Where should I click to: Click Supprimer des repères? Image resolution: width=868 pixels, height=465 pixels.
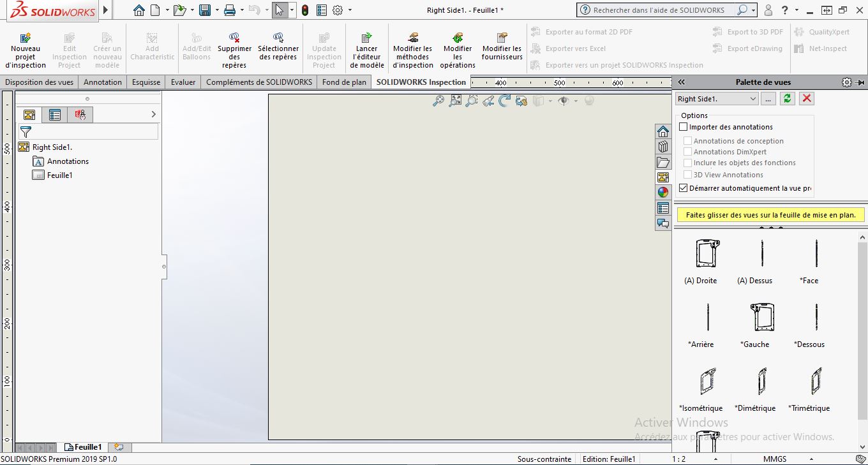pyautogui.click(x=234, y=51)
